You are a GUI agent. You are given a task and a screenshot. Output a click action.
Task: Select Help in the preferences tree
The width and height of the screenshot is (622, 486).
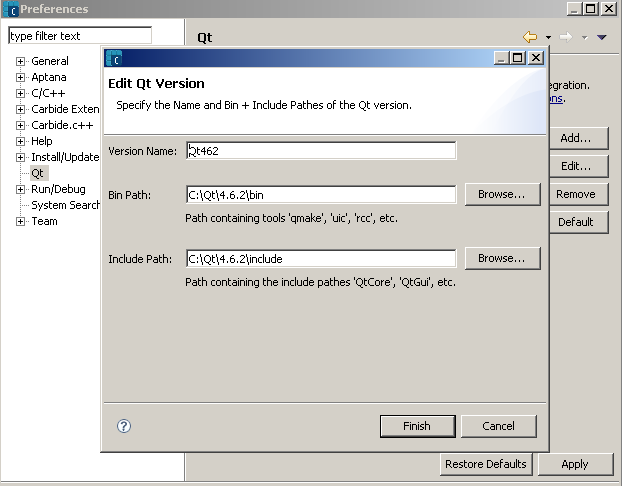pos(42,141)
